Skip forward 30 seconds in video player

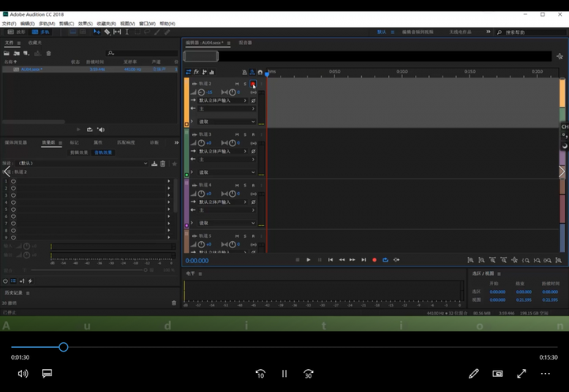308,373
